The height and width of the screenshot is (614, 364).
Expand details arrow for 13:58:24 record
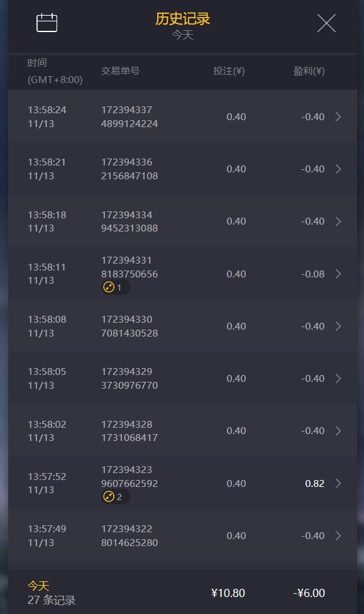tap(338, 116)
